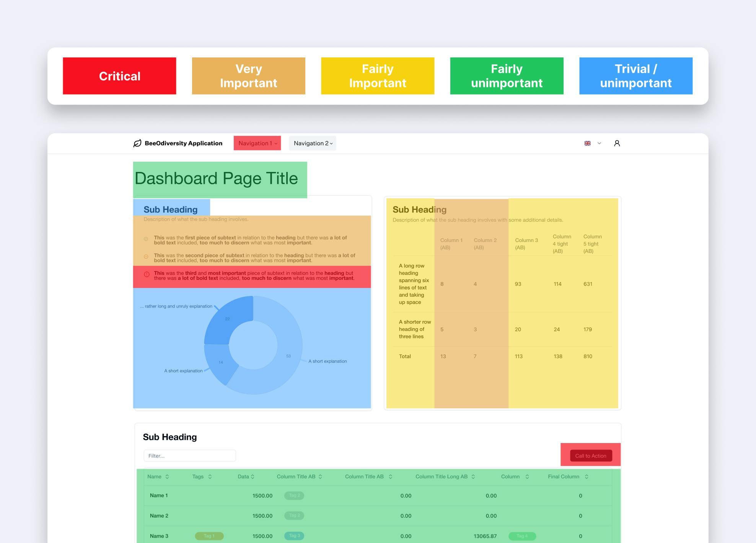Click the 1500.00 value in Name 2 row
Screen dimensions: 756x543
[x=262, y=516]
